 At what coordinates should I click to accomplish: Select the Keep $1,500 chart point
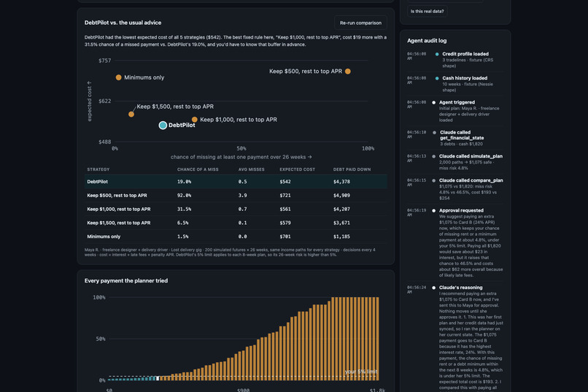pos(131,114)
